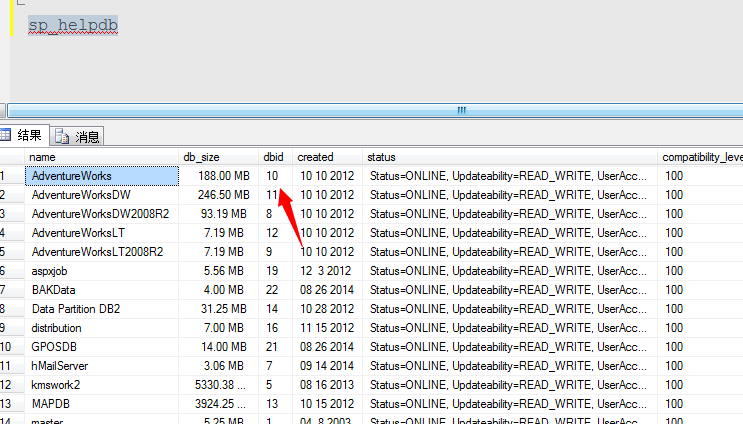743x424 pixels.
Task: Click dbid 16 cell for distribution
Action: click(x=275, y=328)
